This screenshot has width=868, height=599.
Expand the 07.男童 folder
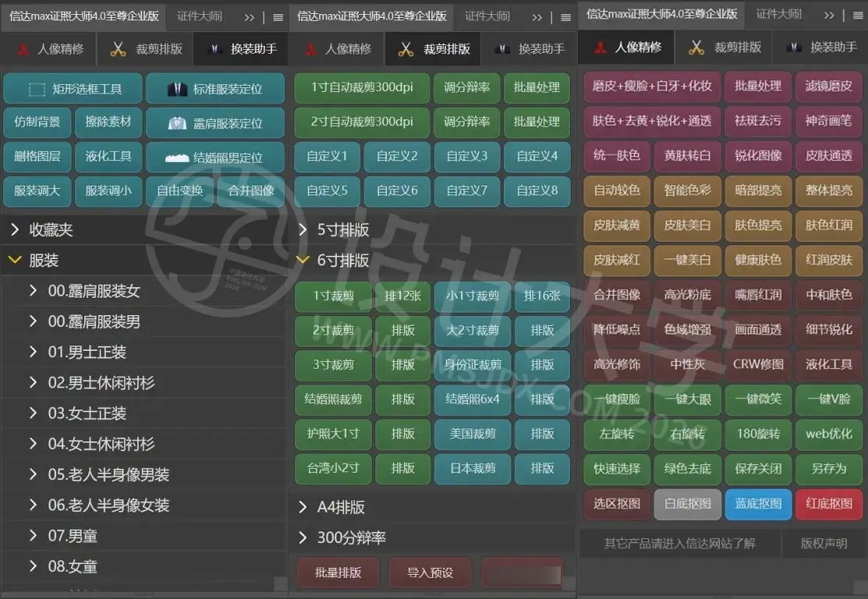(145, 536)
